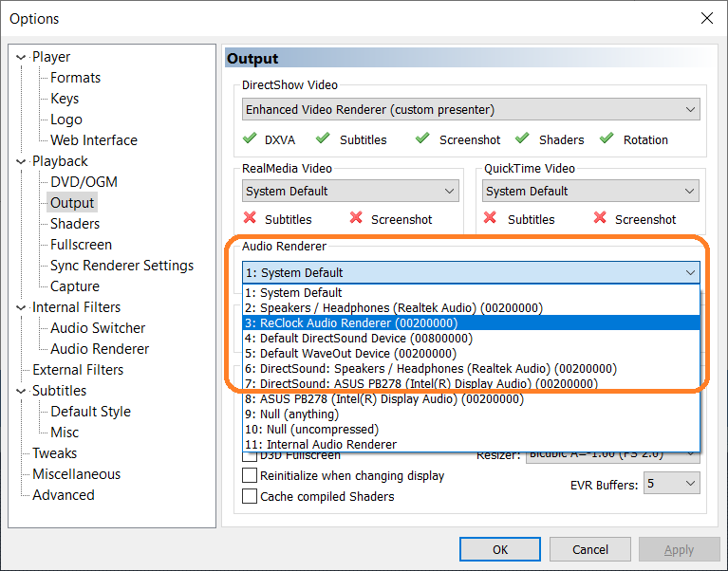Click the OK button
The width and height of the screenshot is (728, 571).
click(x=499, y=549)
